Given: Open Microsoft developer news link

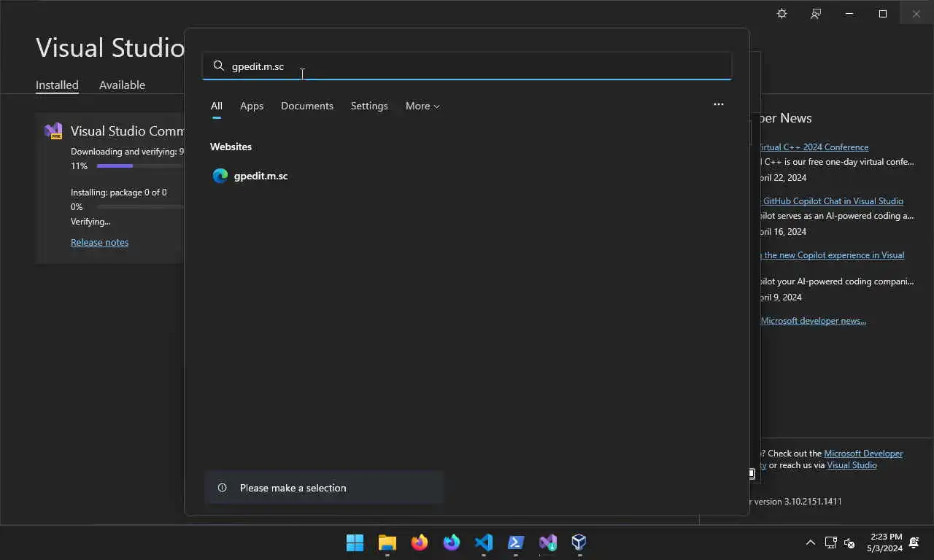Looking at the screenshot, I should click(x=813, y=321).
